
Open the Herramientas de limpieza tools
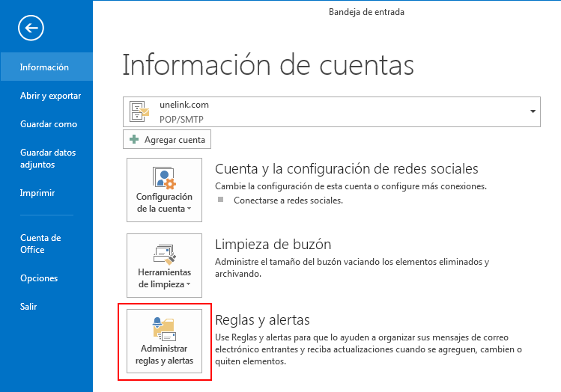(x=165, y=265)
